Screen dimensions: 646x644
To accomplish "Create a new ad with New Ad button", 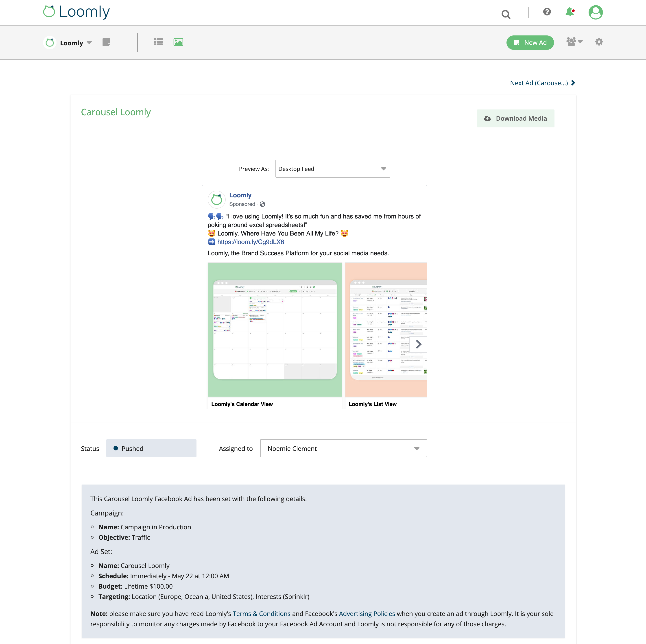I will click(530, 42).
